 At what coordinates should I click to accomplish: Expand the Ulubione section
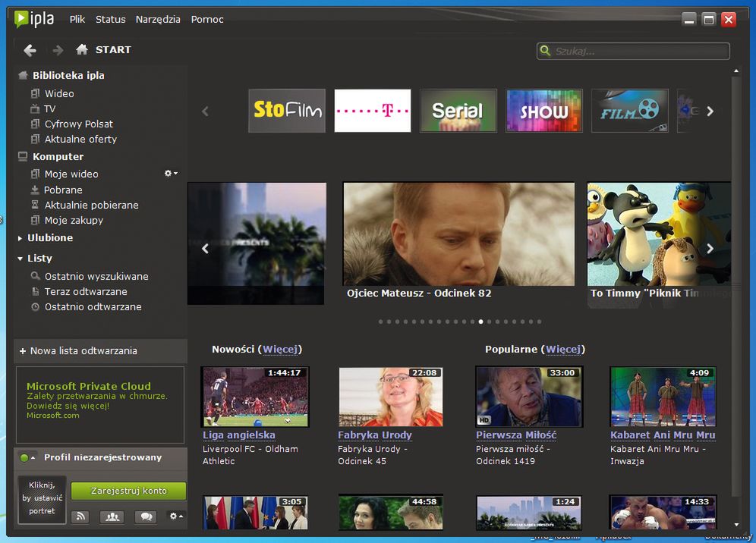20,238
